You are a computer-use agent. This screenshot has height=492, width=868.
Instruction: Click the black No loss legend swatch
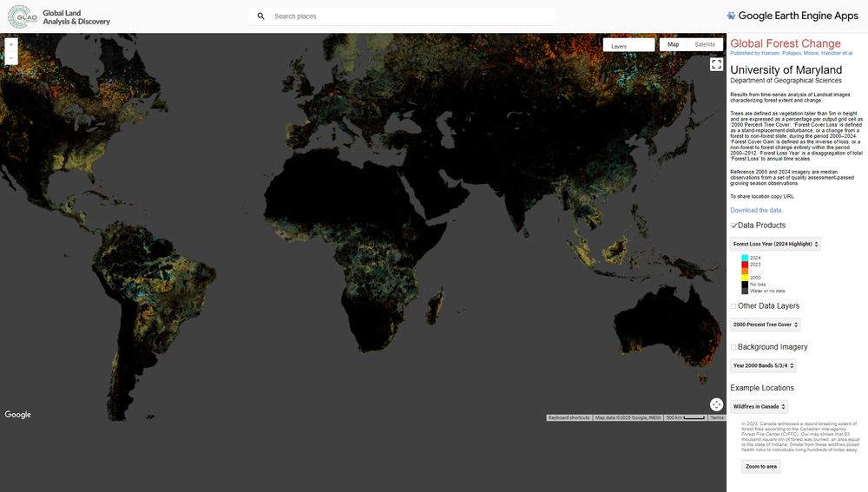(x=745, y=285)
